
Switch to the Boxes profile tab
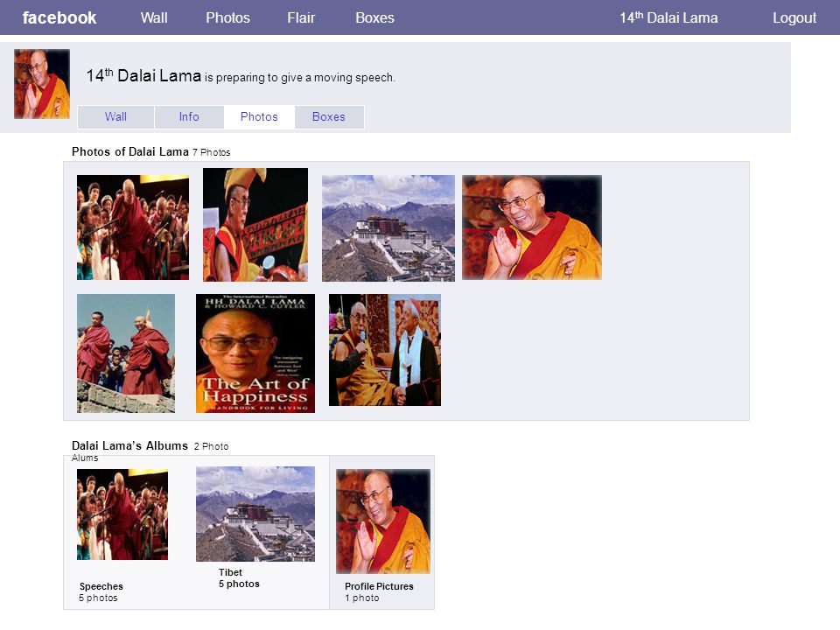click(x=329, y=116)
